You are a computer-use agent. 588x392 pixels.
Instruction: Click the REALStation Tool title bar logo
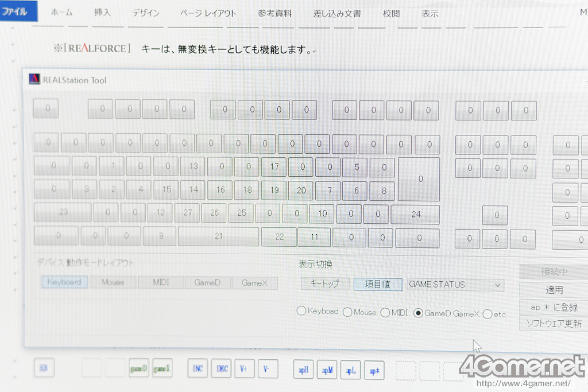click(34, 79)
